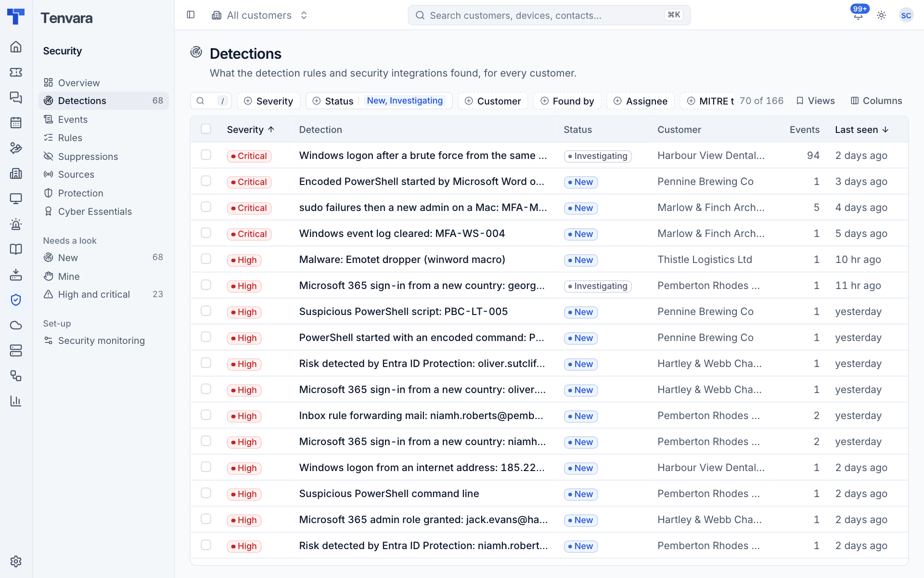Viewport: 924px width, 578px height.
Task: Click the Events column header
Action: pyautogui.click(x=804, y=130)
